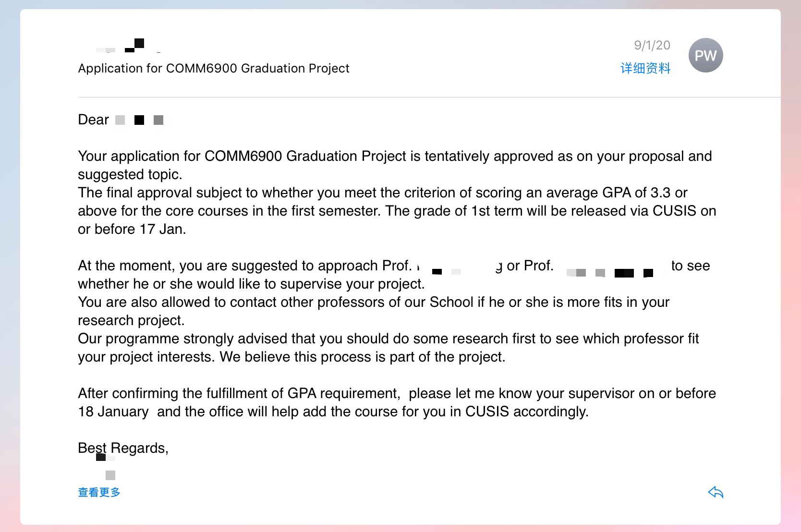Click the horizontal divider under the header
The width and height of the screenshot is (801, 532).
click(429, 97)
